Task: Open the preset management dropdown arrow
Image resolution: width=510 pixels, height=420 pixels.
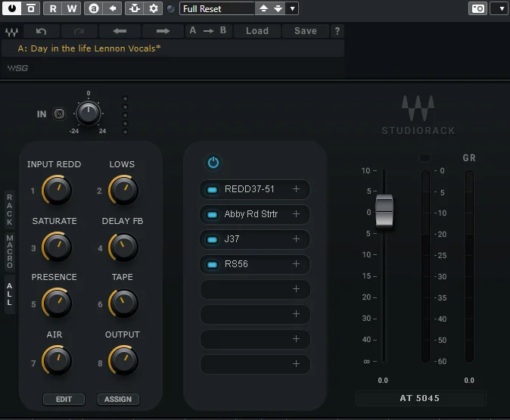Action: [292, 8]
